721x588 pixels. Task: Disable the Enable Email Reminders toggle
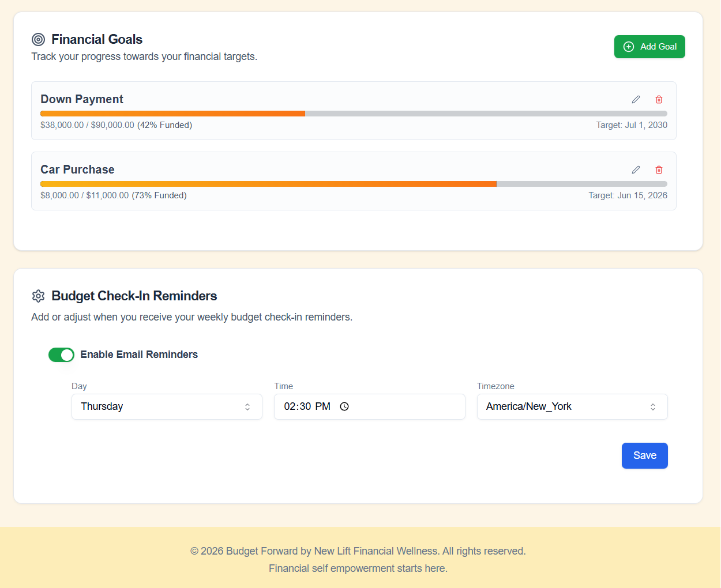[61, 355]
